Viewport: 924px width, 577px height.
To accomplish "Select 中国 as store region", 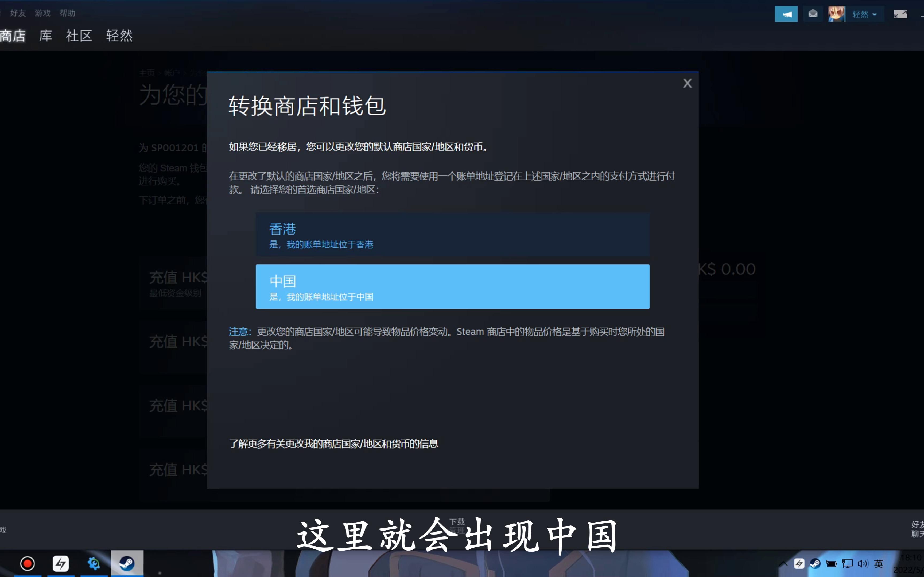I will (x=452, y=287).
